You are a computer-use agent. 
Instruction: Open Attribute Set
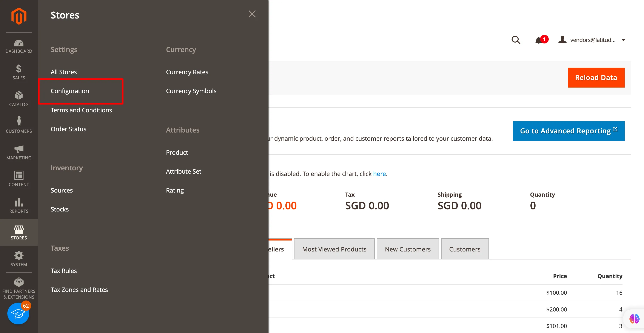pos(183,171)
